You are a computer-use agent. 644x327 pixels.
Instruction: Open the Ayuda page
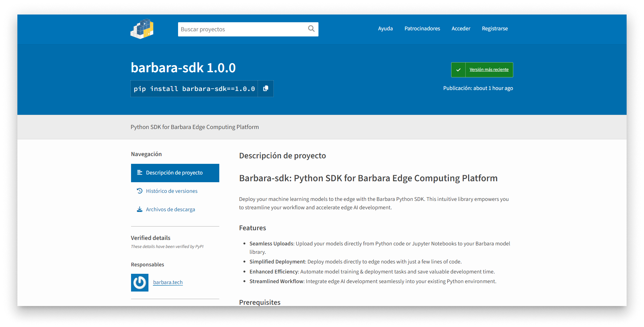(x=385, y=28)
